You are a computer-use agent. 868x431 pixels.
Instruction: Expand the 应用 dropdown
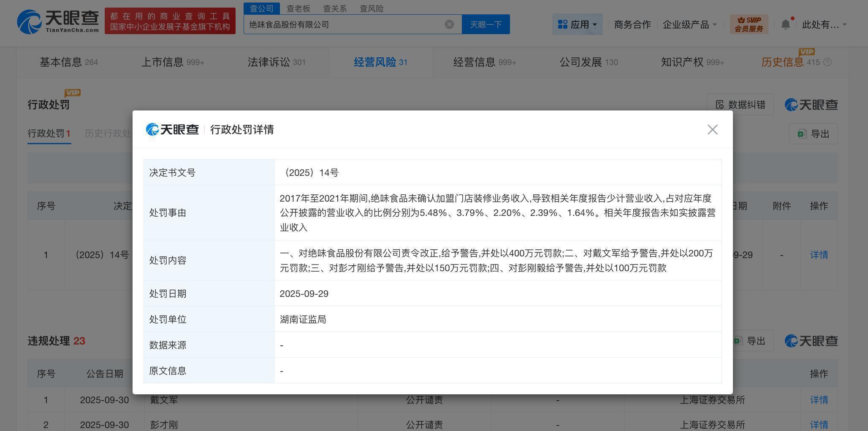click(577, 24)
